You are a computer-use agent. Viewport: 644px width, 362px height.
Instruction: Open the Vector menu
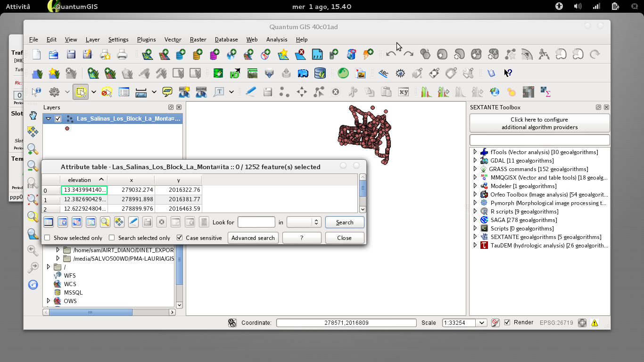[173, 40]
